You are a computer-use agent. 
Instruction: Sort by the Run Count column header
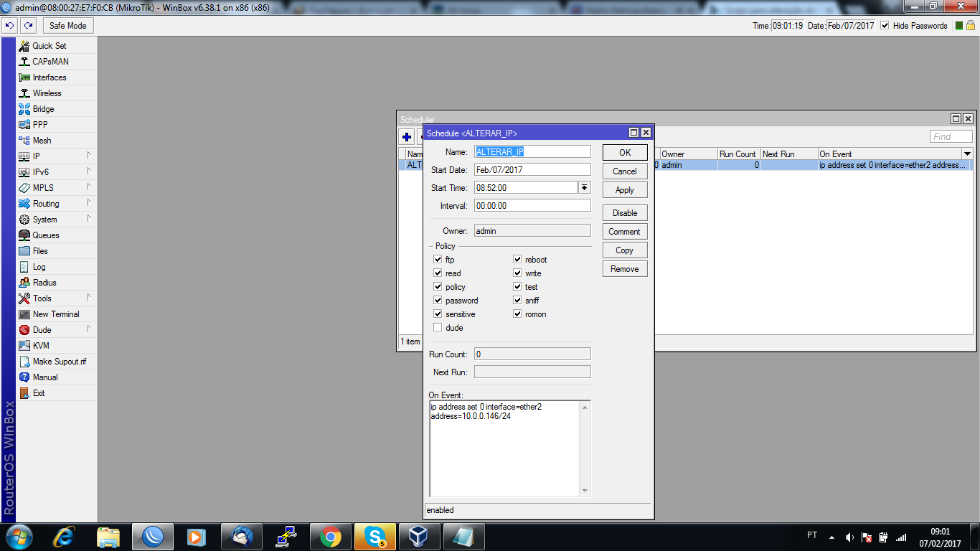738,154
